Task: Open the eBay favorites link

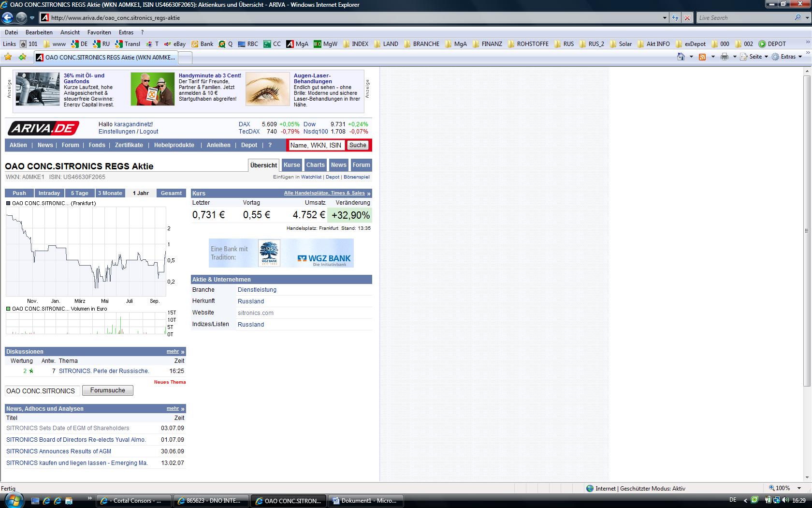Action: pos(174,44)
